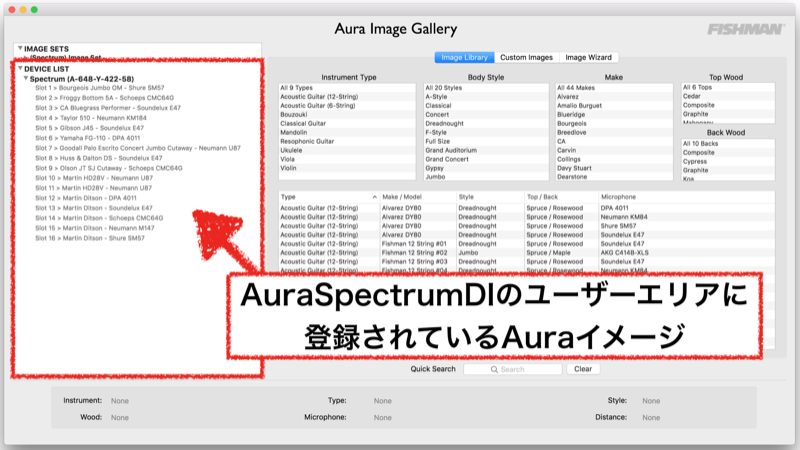Select All 6 Tops
This screenshot has height=450, width=800.
click(x=728, y=87)
